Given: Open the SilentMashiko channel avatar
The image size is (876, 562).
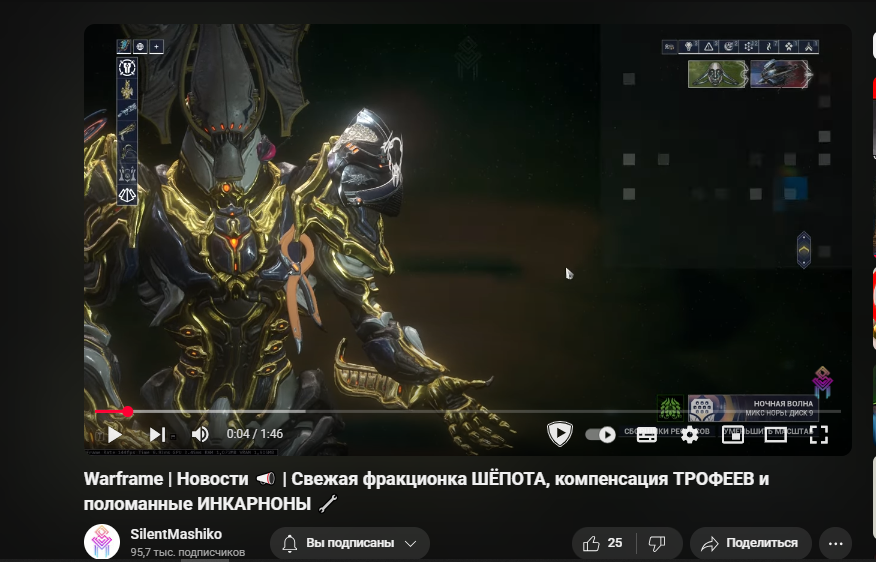Looking at the screenshot, I should click(102, 542).
